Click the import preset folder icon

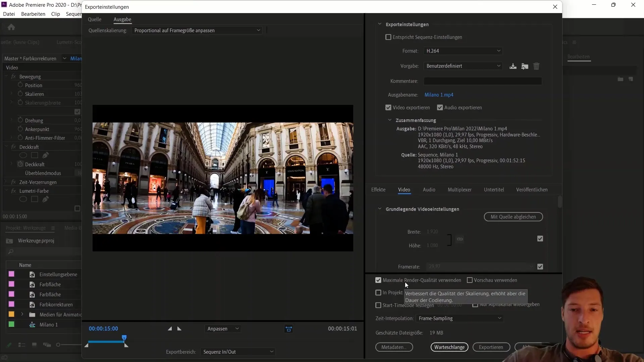(x=525, y=66)
